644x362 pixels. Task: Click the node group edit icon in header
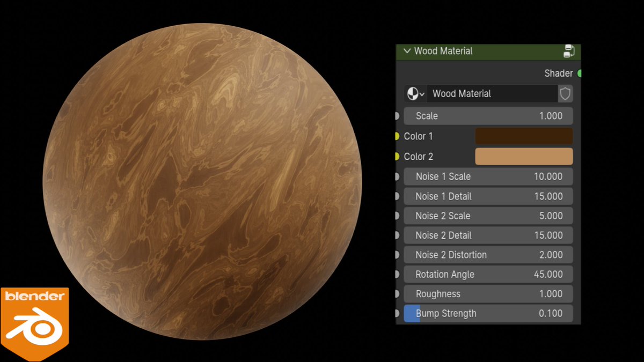(x=569, y=51)
